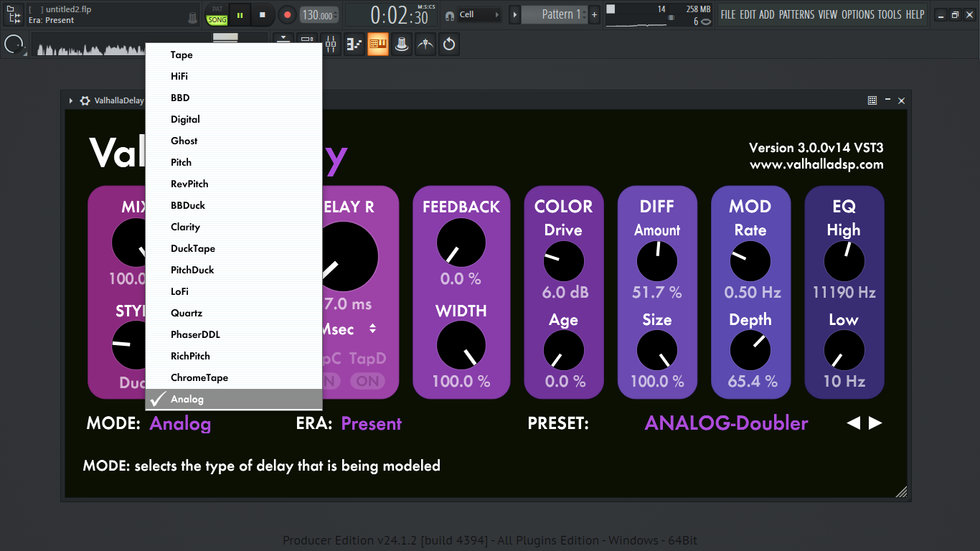Arm recording with the red record button
The width and height of the screenshot is (980, 551).
[287, 14]
